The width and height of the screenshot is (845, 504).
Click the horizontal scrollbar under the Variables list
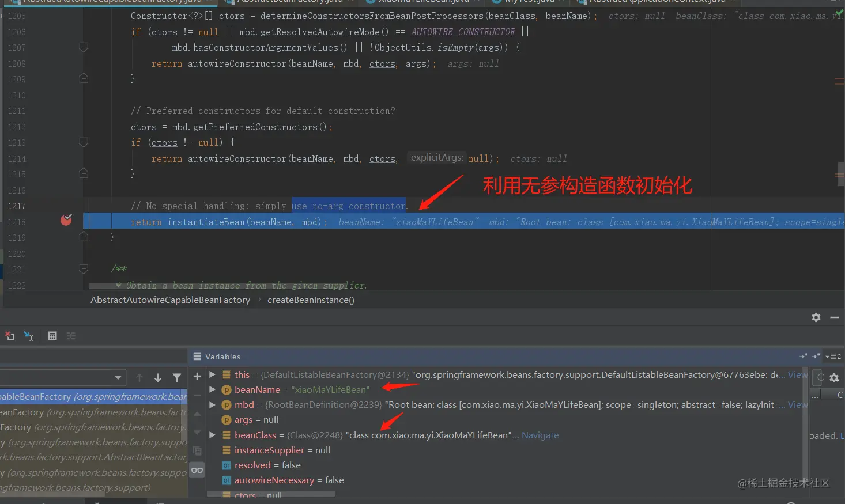[271, 494]
